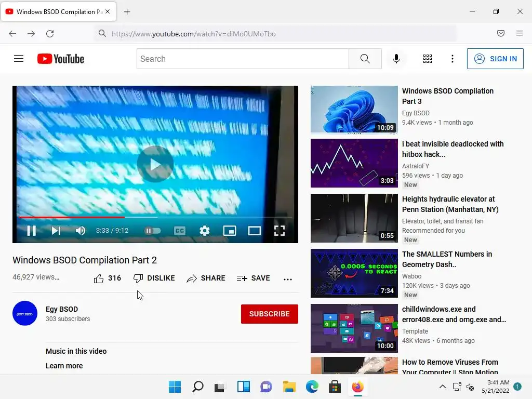Reload the page in Firefox

tap(50, 34)
